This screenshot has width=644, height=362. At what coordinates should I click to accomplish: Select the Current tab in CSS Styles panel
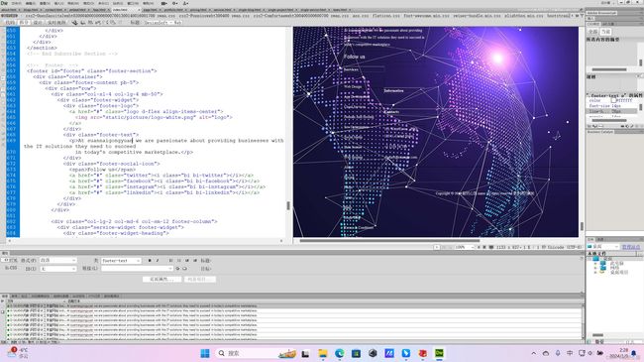(x=605, y=32)
